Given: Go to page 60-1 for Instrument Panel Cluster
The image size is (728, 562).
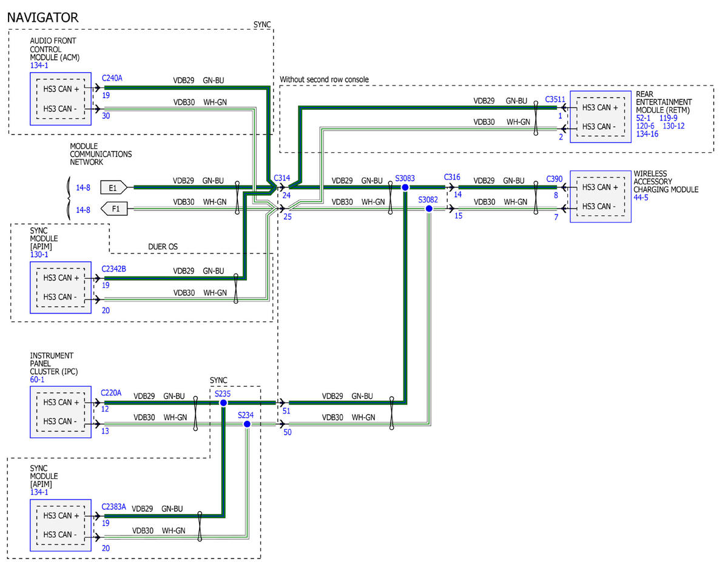Looking at the screenshot, I should coord(37,380).
